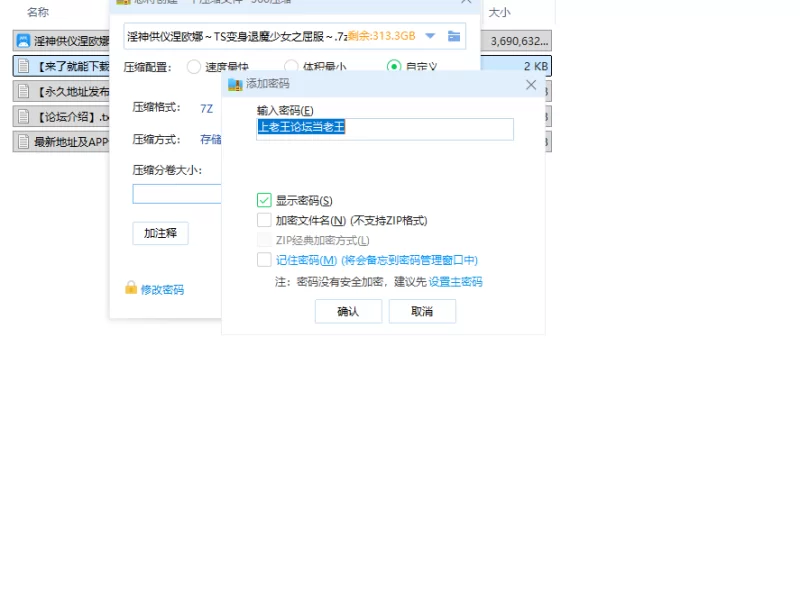Select the 自定义 radio option

click(394, 67)
